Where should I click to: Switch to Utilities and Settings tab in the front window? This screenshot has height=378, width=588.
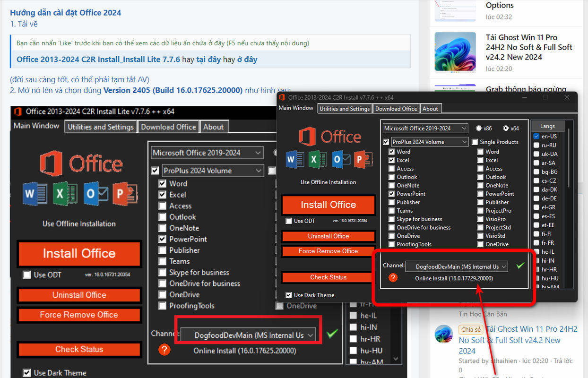point(345,109)
